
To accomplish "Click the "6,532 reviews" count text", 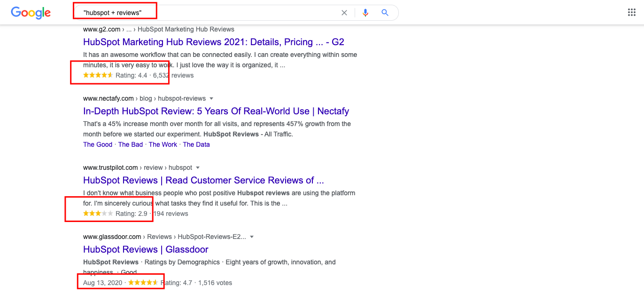I will (x=173, y=75).
